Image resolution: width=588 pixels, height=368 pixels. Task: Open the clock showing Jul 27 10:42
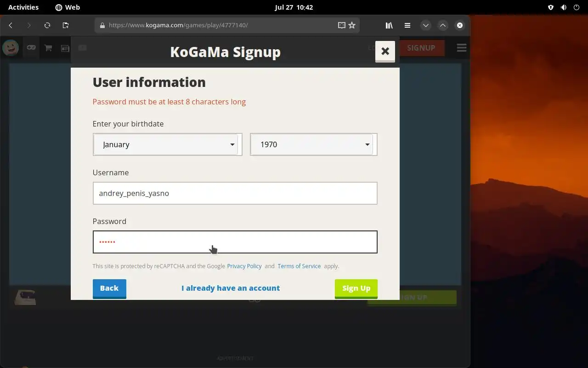(x=294, y=7)
